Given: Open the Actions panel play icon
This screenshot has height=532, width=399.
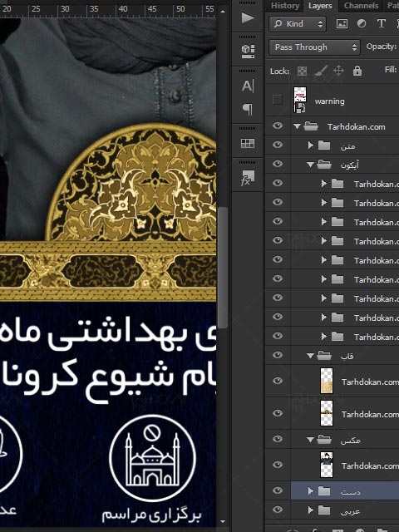Looking at the screenshot, I should (x=248, y=18).
